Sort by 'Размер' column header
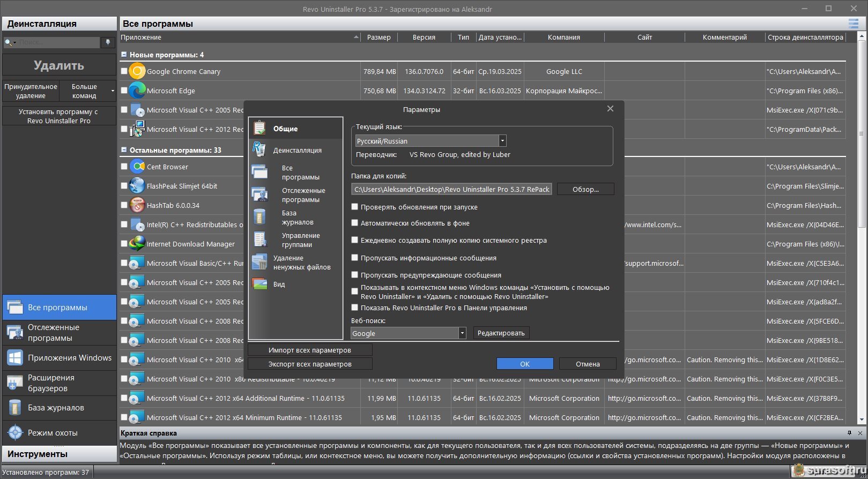 click(x=379, y=37)
